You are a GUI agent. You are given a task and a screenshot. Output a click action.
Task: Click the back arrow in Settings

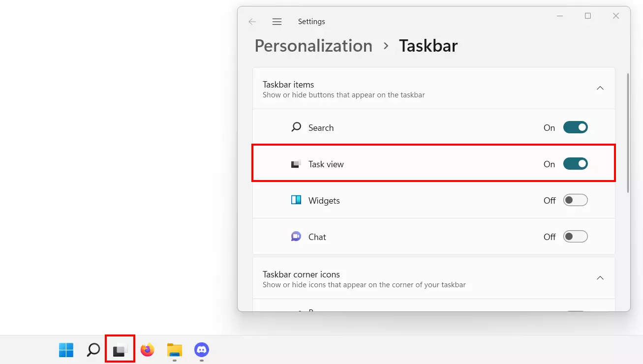pyautogui.click(x=252, y=22)
